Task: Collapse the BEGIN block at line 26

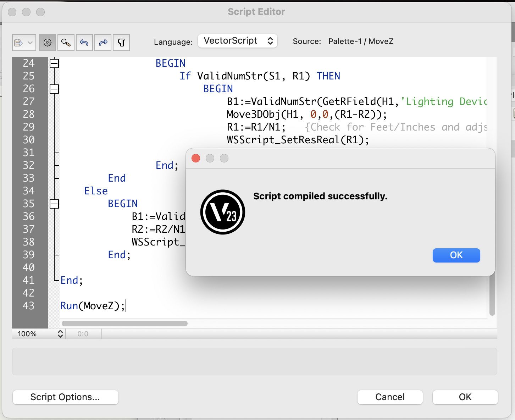Action: (x=54, y=89)
